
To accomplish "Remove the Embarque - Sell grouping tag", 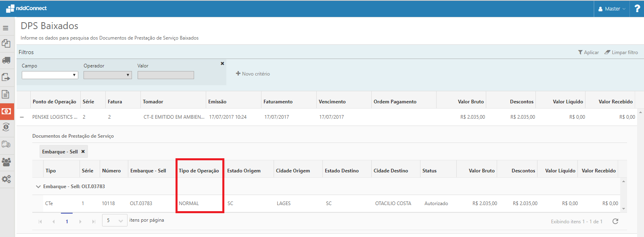I will (83, 152).
